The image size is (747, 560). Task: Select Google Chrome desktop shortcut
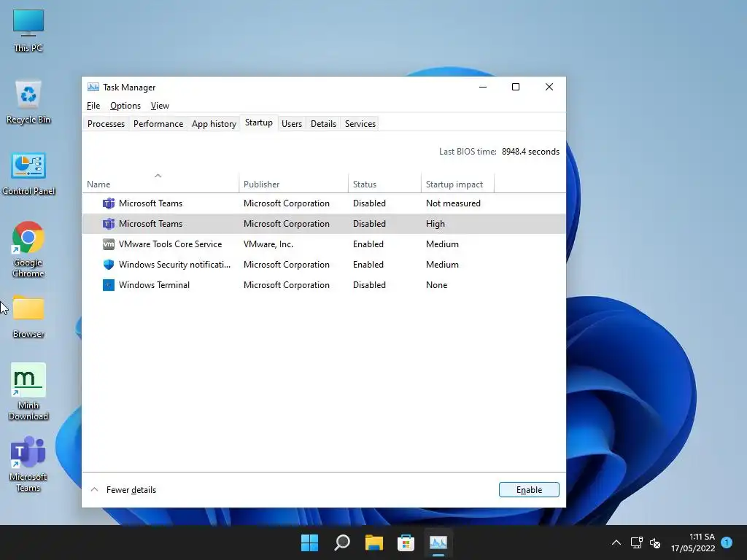28,249
